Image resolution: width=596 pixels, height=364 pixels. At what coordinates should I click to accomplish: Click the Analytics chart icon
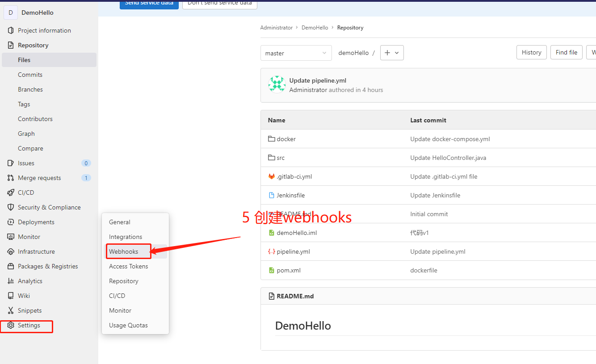pyautogui.click(x=11, y=281)
